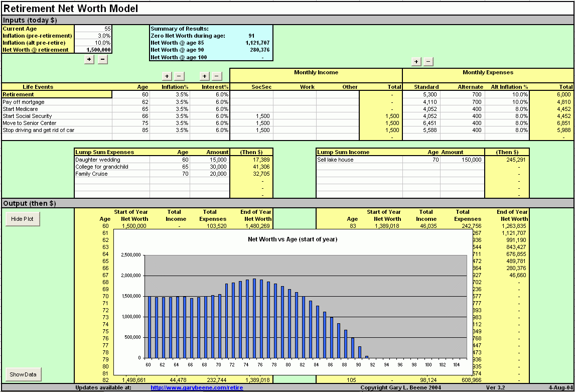
Task: Decrease value with minus above Interest% column
Action: coord(216,76)
